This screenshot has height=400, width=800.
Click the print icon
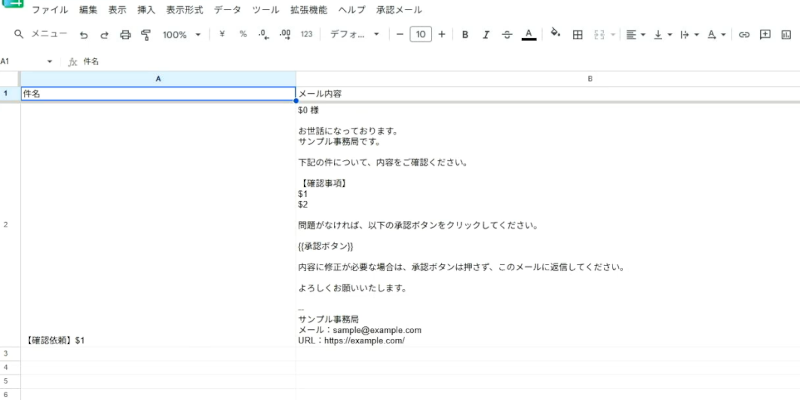(125, 35)
